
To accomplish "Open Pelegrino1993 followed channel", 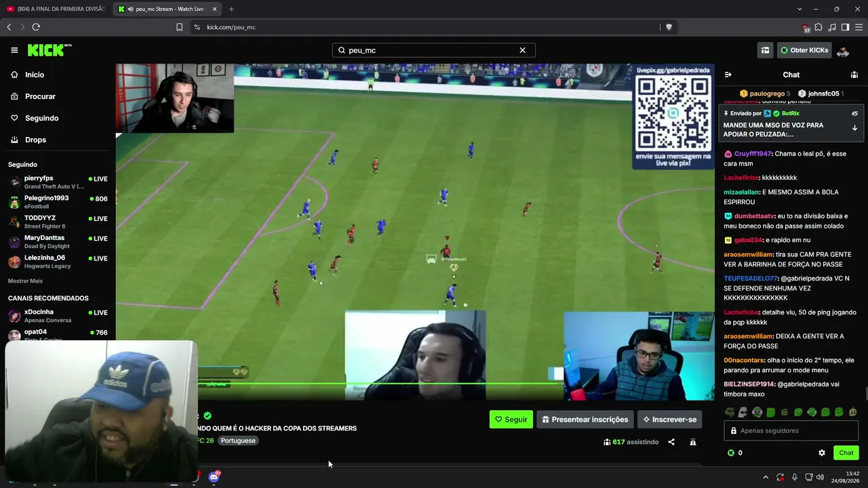I will tap(58, 202).
